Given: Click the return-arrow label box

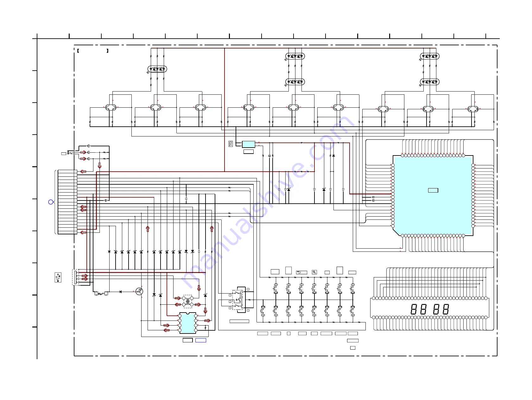Looking at the screenshot, I should click(301, 272).
